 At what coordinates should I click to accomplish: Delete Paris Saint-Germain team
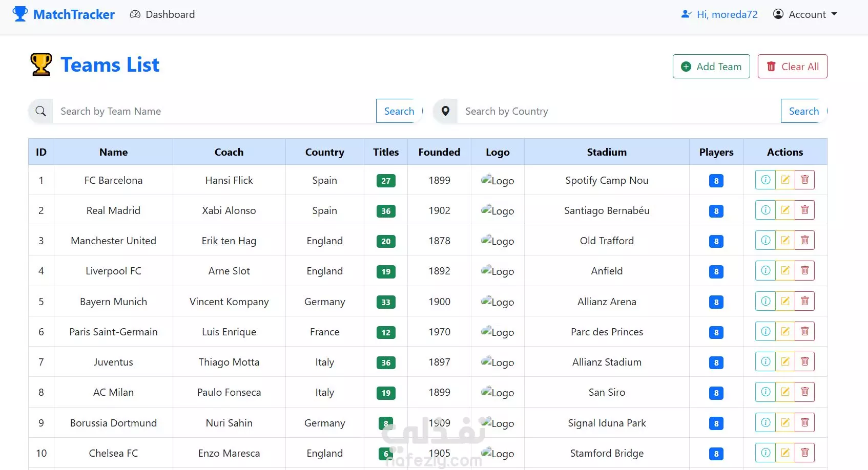[x=805, y=331]
